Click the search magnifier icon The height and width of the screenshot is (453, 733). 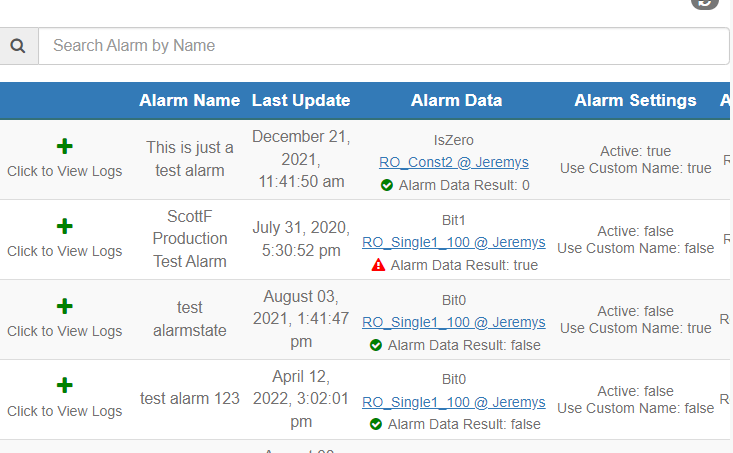tap(18, 46)
